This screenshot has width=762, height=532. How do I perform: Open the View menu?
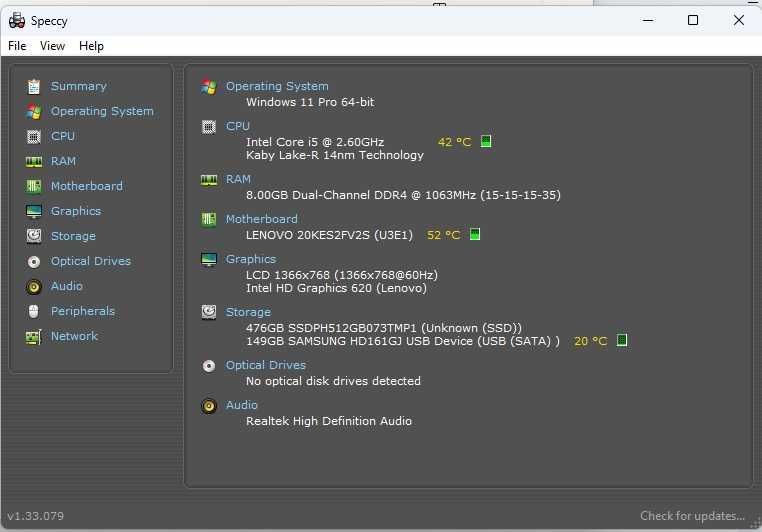click(x=52, y=46)
